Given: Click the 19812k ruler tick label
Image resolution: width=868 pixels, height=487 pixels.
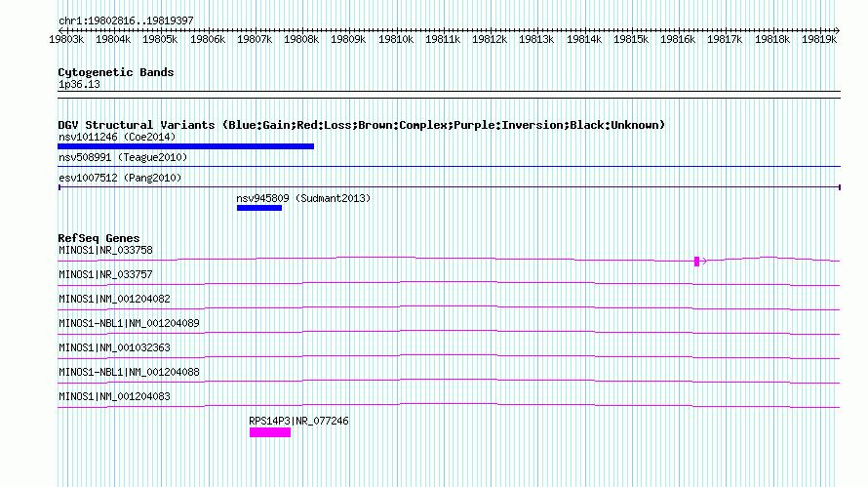Looking at the screenshot, I should (490, 39).
